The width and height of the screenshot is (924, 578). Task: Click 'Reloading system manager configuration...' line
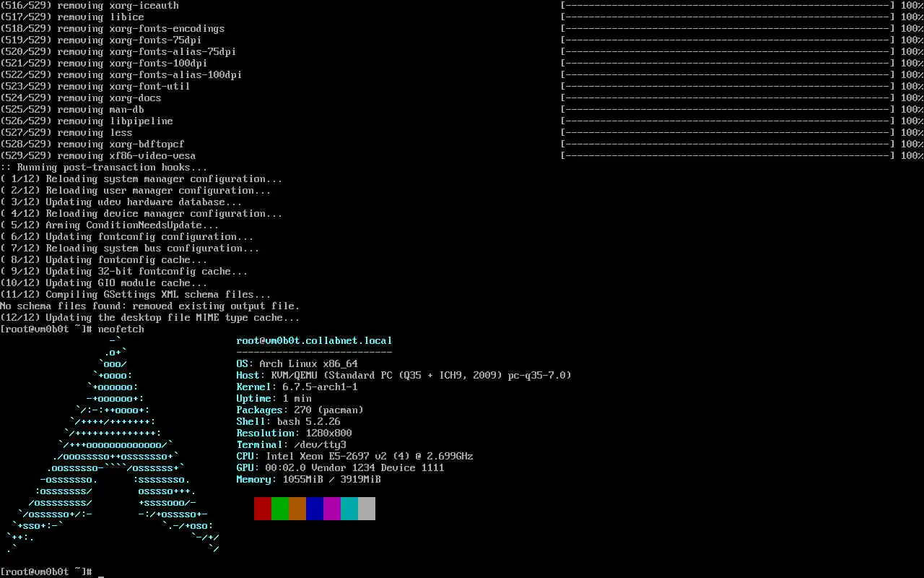tap(141, 179)
